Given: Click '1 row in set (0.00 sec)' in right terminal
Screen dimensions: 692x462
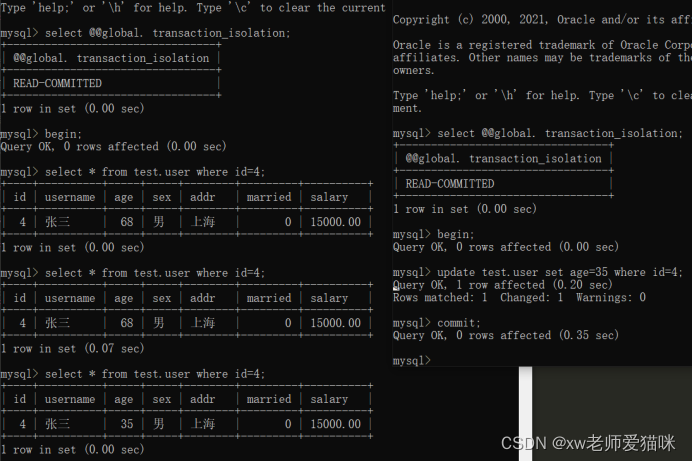Looking at the screenshot, I should coord(465,209).
